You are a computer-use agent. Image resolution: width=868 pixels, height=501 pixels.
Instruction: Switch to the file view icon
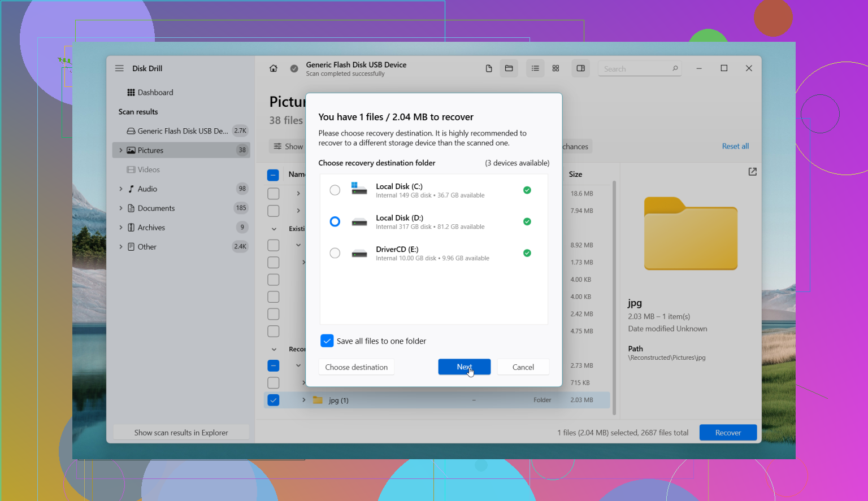489,68
